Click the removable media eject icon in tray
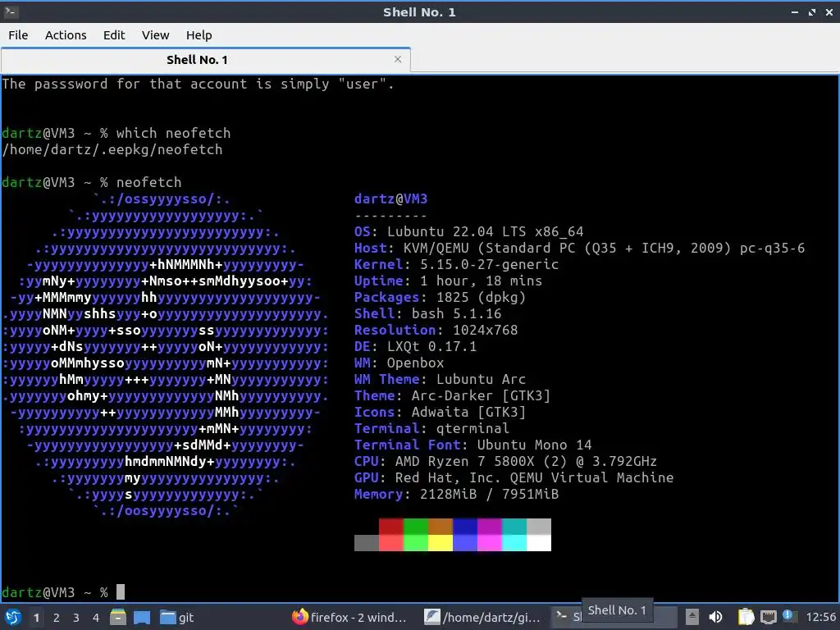The height and width of the screenshot is (630, 840). (692, 617)
